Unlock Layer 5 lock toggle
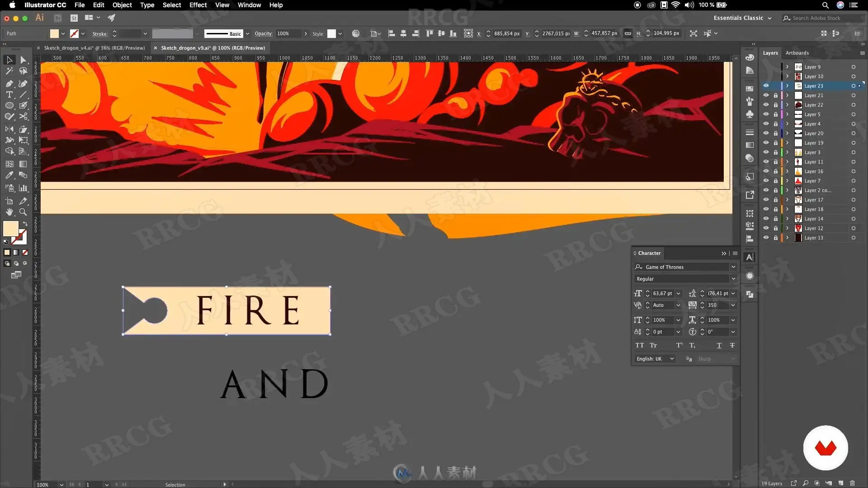Screen dimensions: 868x488 pos(776,114)
